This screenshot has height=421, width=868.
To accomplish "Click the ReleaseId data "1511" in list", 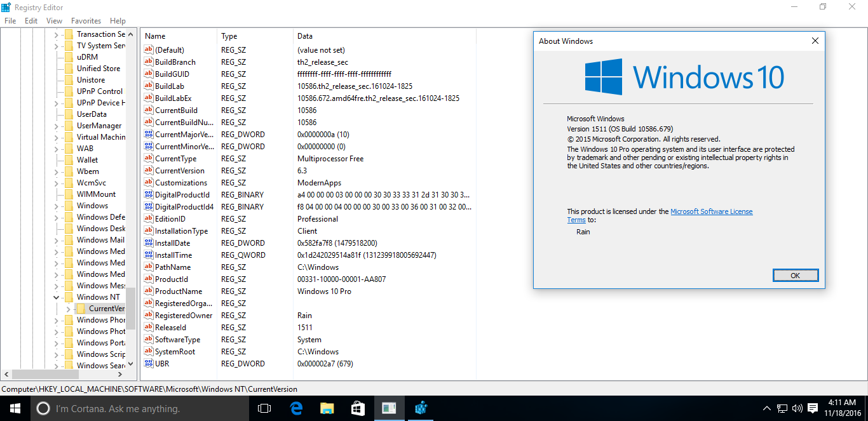I will click(x=305, y=328).
